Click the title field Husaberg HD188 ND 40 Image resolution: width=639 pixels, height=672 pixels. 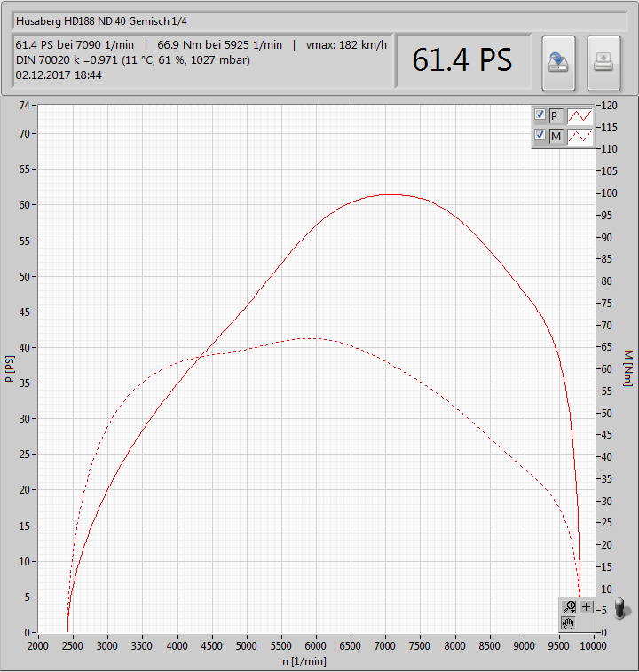click(x=320, y=21)
